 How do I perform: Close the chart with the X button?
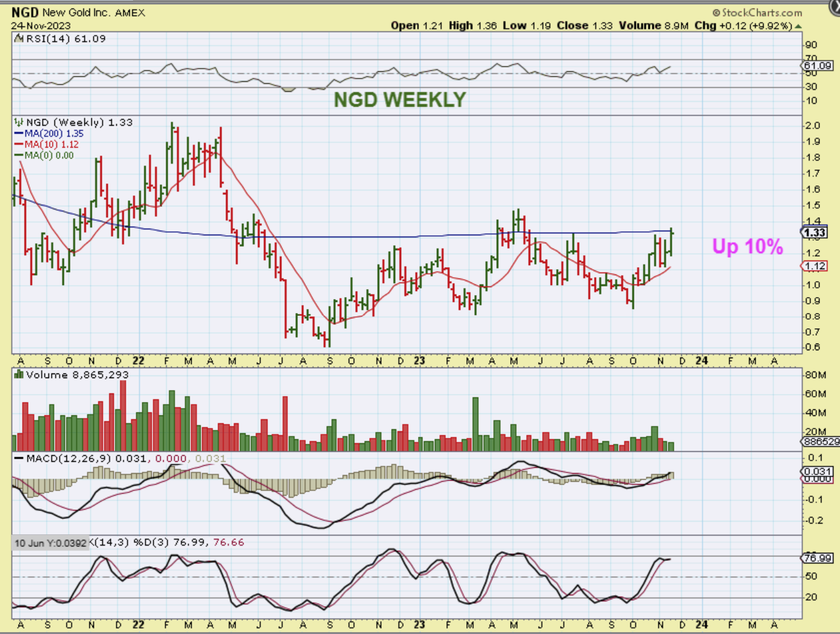click(x=835, y=7)
